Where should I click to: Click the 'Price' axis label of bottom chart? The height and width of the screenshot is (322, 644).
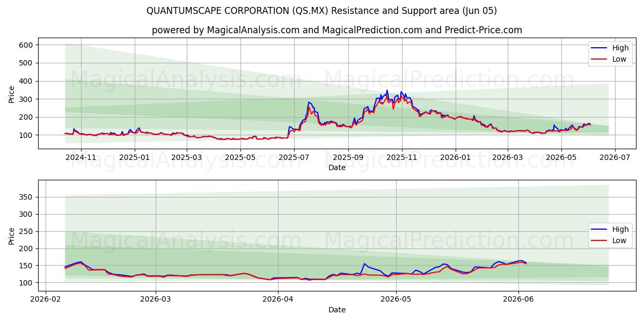(x=12, y=236)
